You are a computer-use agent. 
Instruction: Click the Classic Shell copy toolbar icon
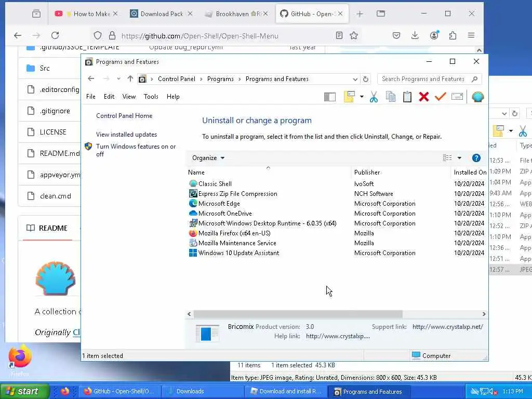[391, 97]
